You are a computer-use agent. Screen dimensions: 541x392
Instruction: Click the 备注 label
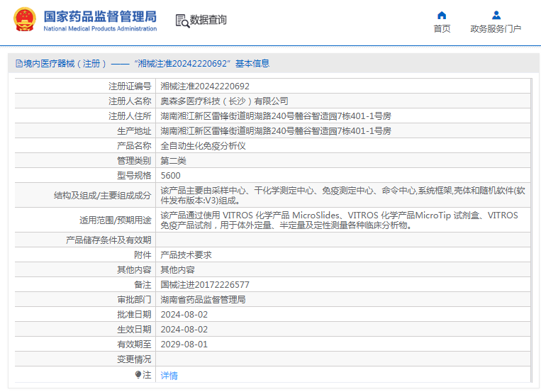click(x=143, y=285)
